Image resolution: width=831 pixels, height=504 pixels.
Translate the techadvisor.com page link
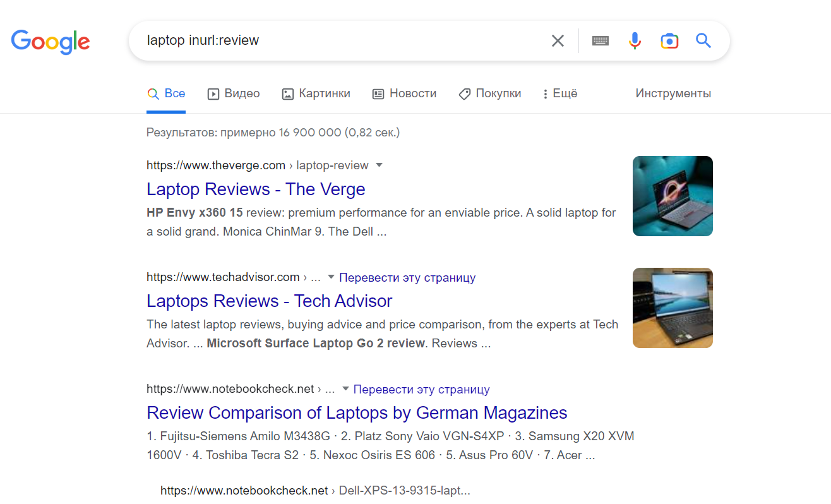click(x=407, y=277)
